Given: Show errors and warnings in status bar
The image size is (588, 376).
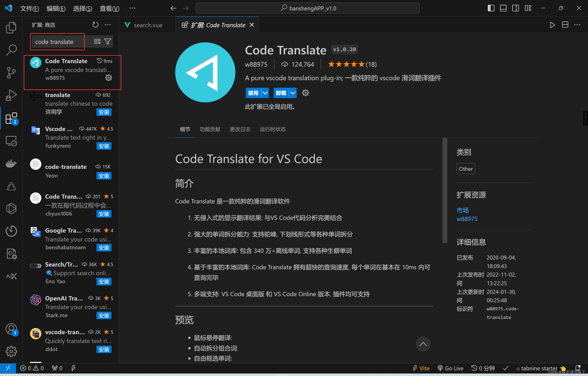Looking at the screenshot, I should 32,368.
